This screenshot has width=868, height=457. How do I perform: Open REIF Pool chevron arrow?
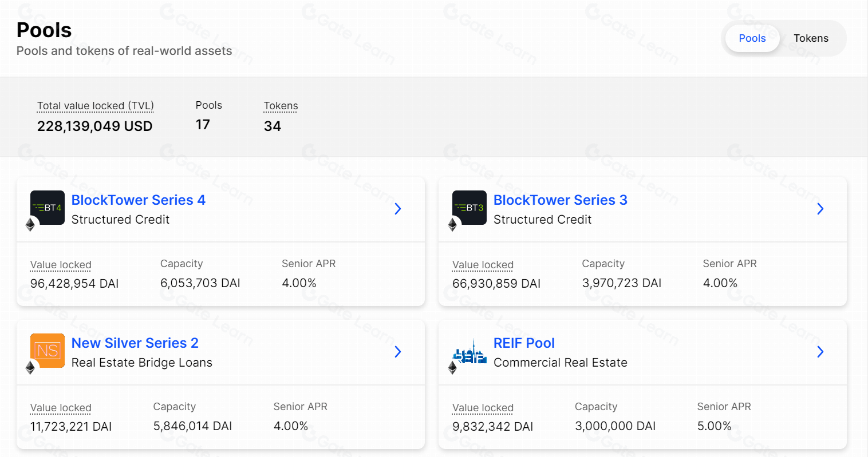pyautogui.click(x=820, y=352)
